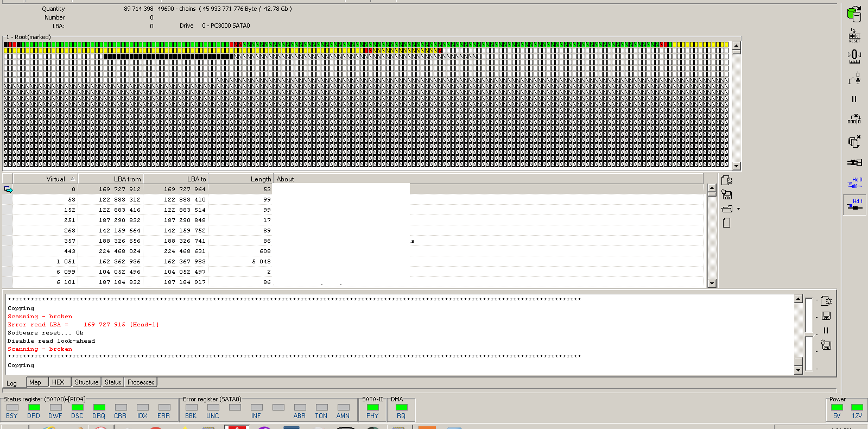Click down arrow of the sector map scrollbar

point(737,166)
